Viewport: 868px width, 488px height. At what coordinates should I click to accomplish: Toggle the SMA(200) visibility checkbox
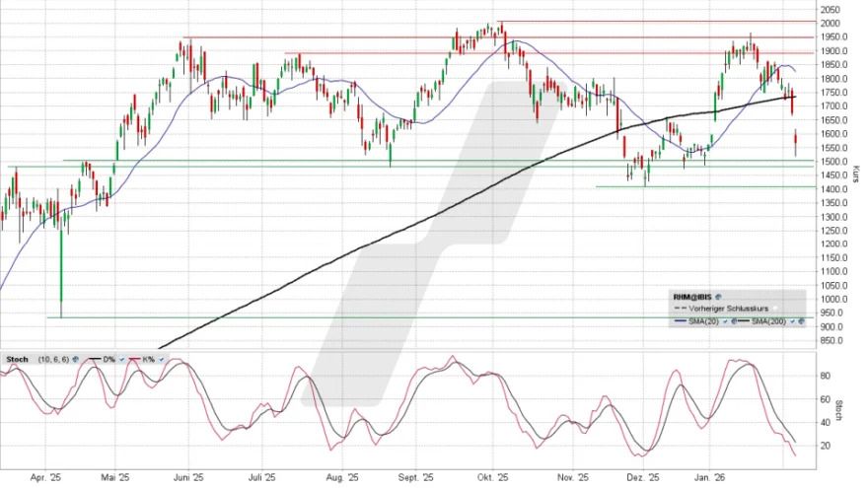coord(792,321)
